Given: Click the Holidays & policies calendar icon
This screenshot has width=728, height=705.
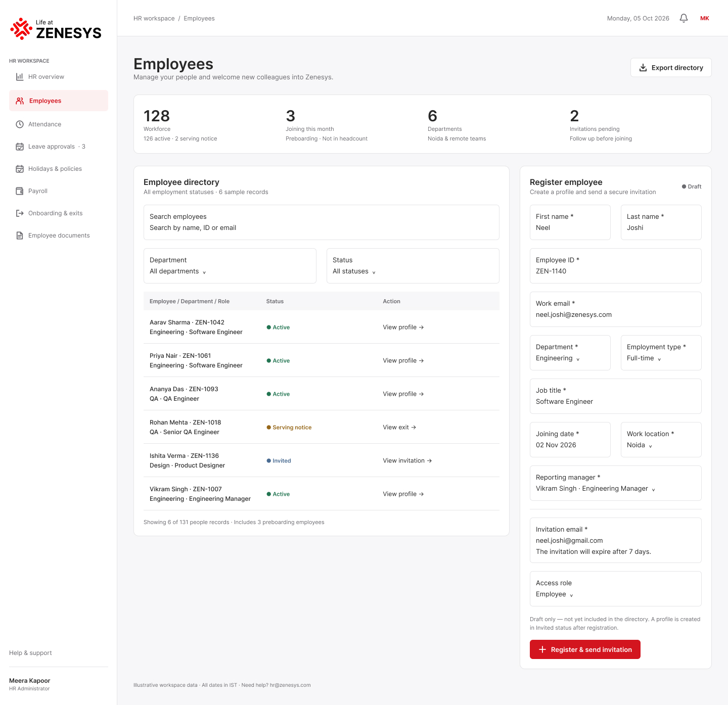Looking at the screenshot, I should 20,169.
